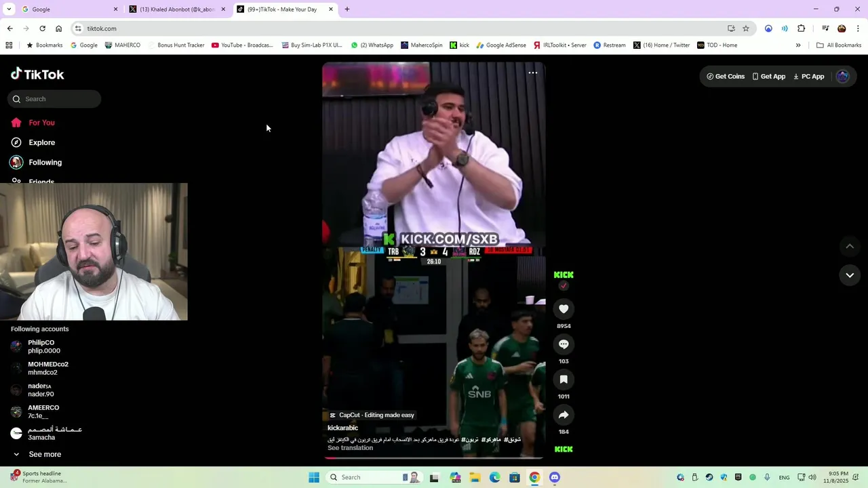Open the Kick creator avatar
Image resolution: width=868 pixels, height=488 pixels.
564,274
